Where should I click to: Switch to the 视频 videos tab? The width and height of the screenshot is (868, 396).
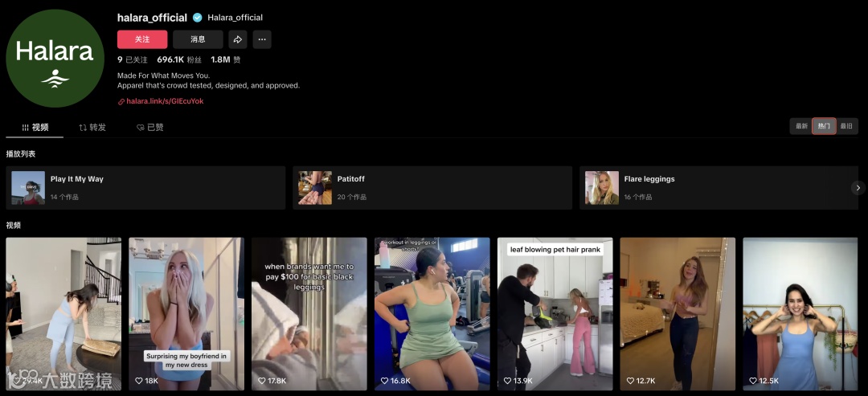[35, 127]
